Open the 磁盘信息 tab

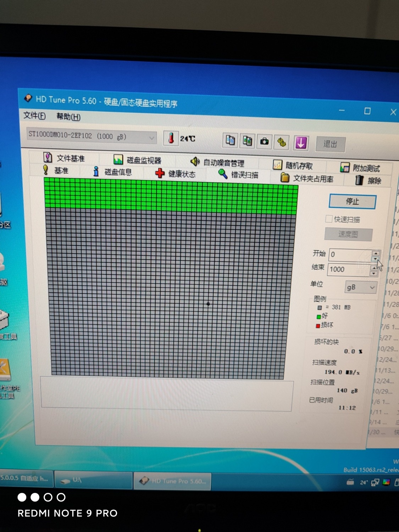point(112,172)
